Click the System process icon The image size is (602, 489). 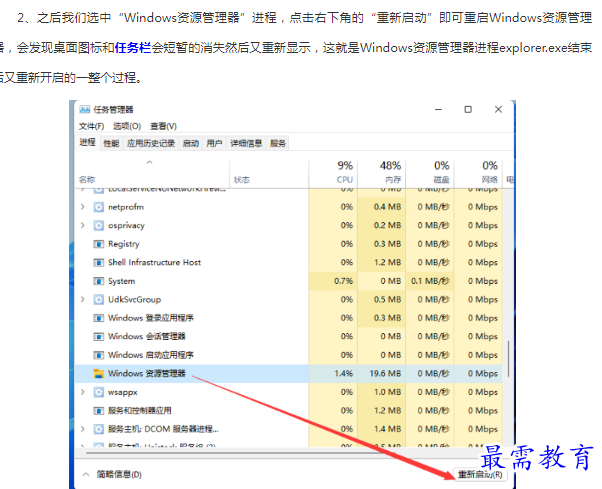coord(99,281)
